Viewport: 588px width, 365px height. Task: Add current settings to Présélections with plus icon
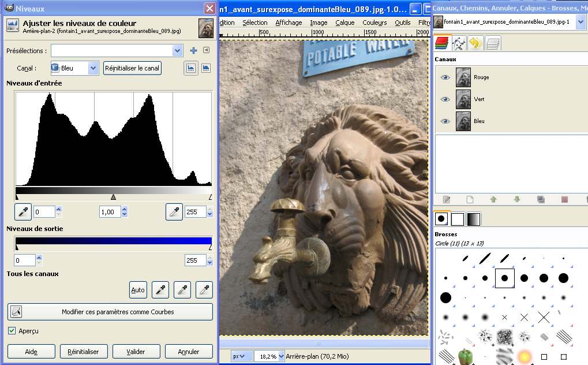click(x=193, y=50)
